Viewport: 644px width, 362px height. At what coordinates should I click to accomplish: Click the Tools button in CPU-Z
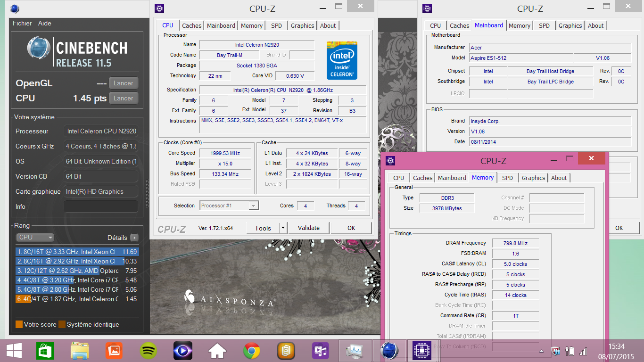pyautogui.click(x=263, y=228)
